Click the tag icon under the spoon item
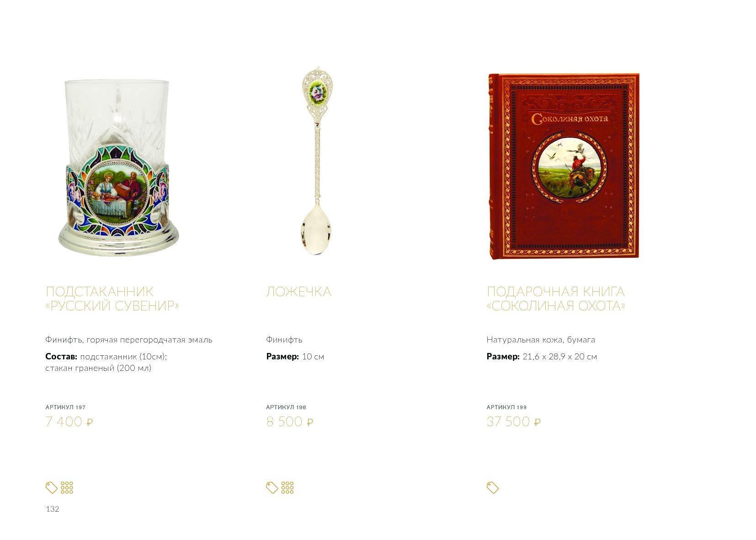756x540 pixels. (272, 488)
